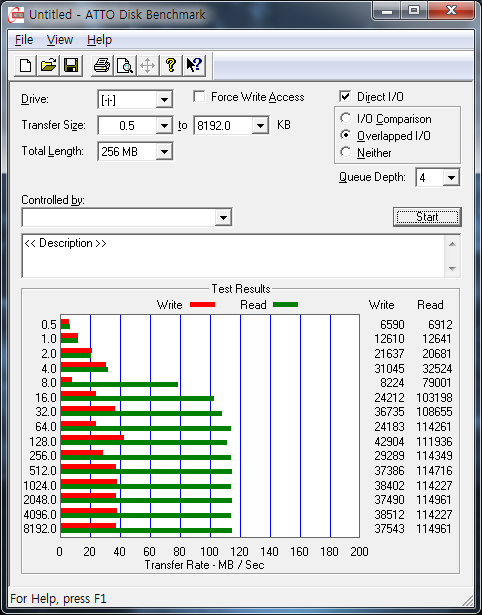
Task: Open the File menu
Action: (x=24, y=40)
